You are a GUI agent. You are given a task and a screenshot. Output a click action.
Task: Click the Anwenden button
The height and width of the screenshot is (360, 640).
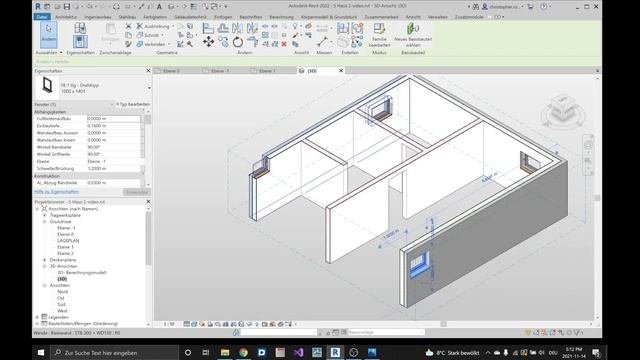click(x=136, y=192)
